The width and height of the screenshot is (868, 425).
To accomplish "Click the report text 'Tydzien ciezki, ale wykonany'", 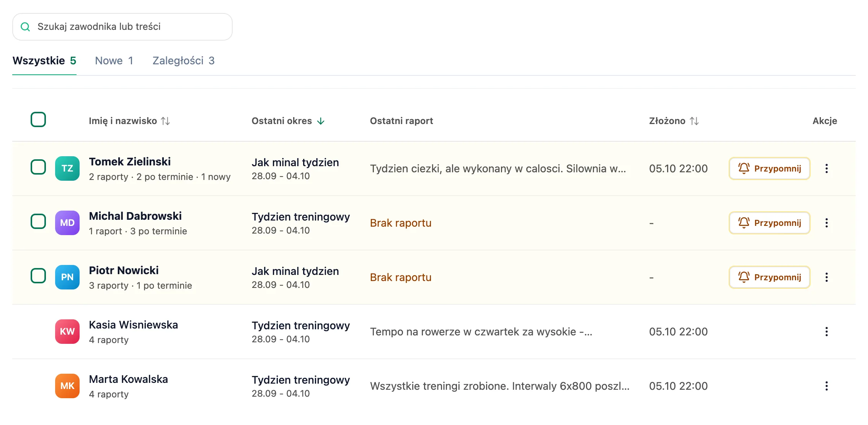I will click(498, 168).
